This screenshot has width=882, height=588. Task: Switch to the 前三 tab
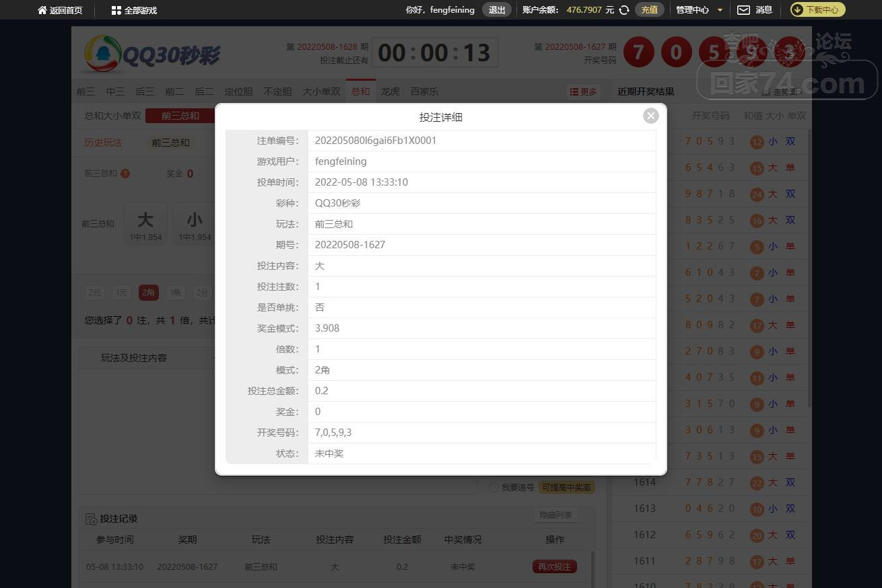click(x=86, y=91)
